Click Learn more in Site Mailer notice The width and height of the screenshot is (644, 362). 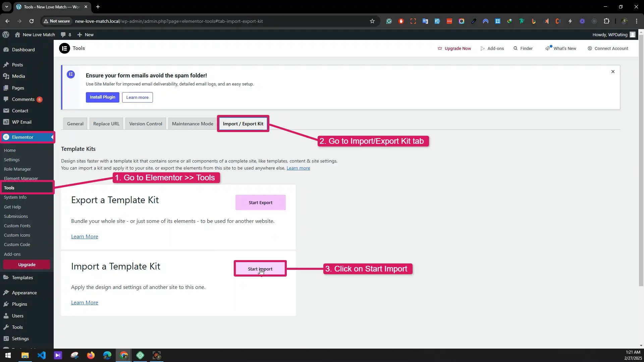click(x=137, y=97)
